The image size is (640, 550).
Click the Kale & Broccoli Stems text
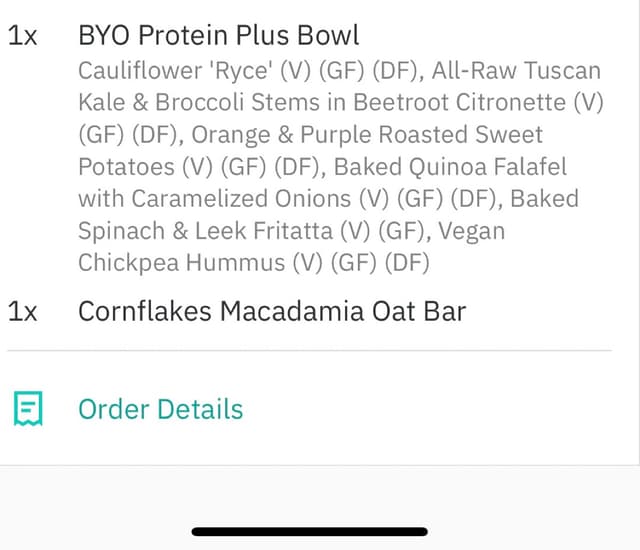(x=199, y=102)
